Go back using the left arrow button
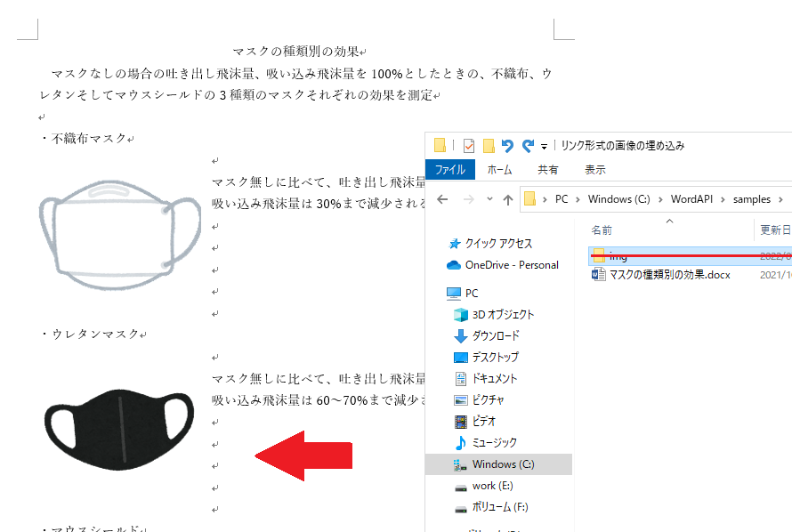This screenshot has width=792, height=532. point(442,199)
